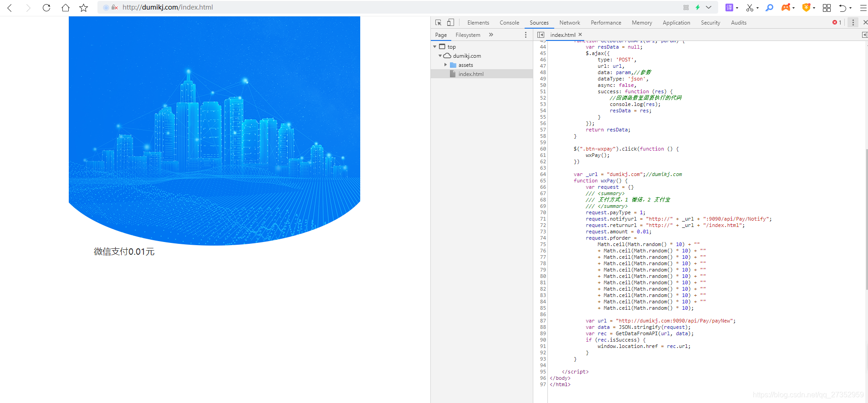Select the Page navigator tab

[441, 35]
